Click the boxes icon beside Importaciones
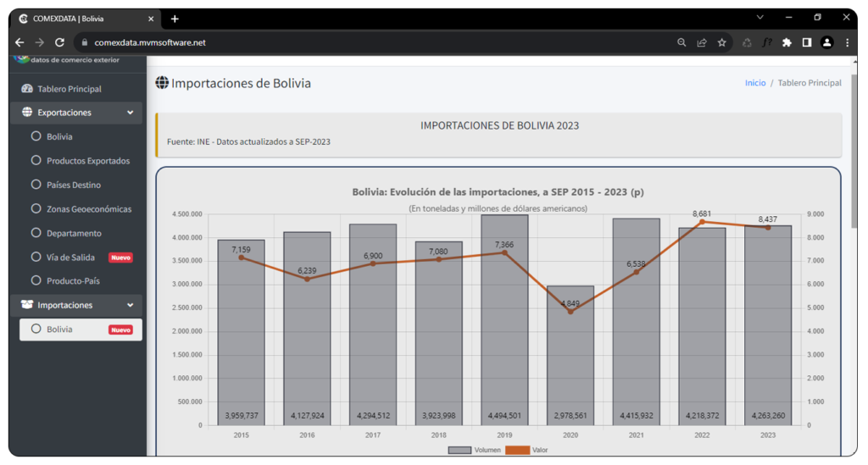The image size is (868, 465). point(27,305)
